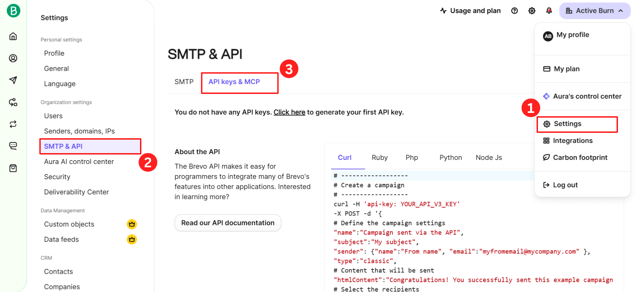The height and width of the screenshot is (292, 644).
Task: Switch to the Ruby code tab
Action: point(380,157)
